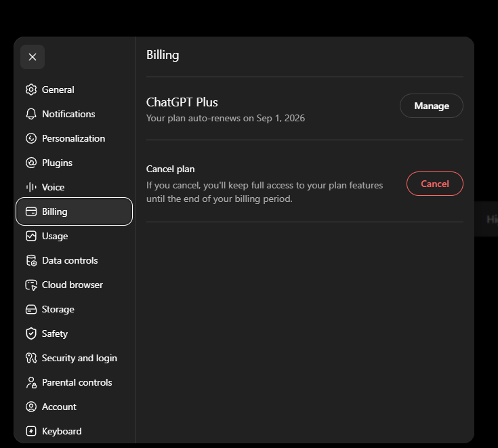This screenshot has height=448, width=498.
Task: Click the Data controls database icon
Action: click(x=31, y=260)
